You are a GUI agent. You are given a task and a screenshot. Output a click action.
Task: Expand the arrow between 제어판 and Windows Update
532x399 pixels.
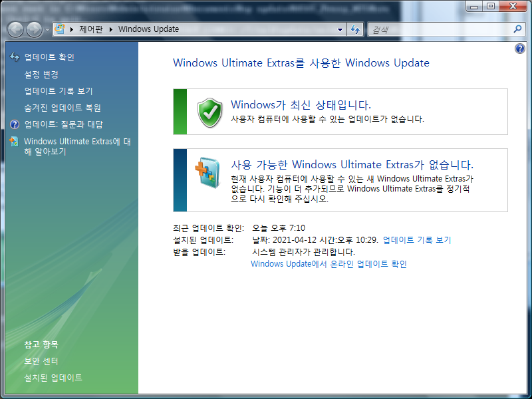tap(111, 29)
